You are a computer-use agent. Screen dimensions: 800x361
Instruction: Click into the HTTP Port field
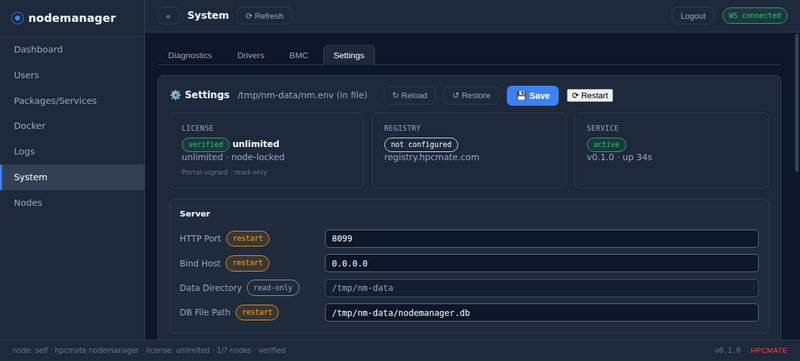541,239
